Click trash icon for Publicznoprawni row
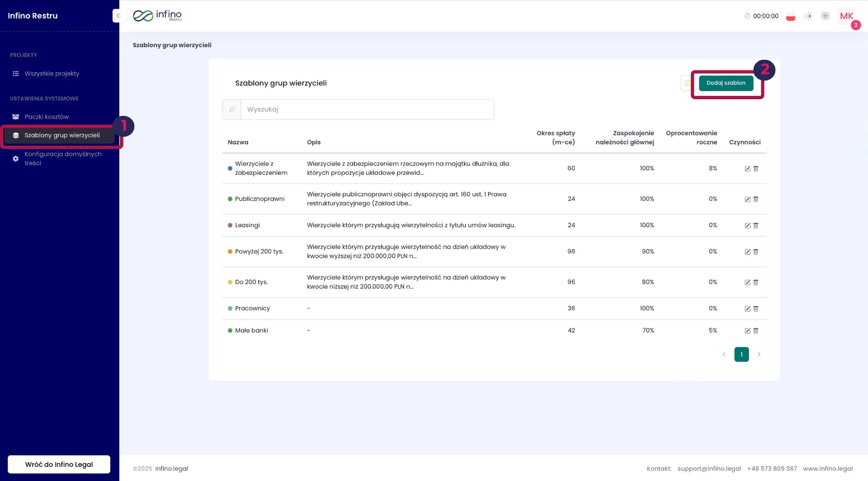 point(756,199)
